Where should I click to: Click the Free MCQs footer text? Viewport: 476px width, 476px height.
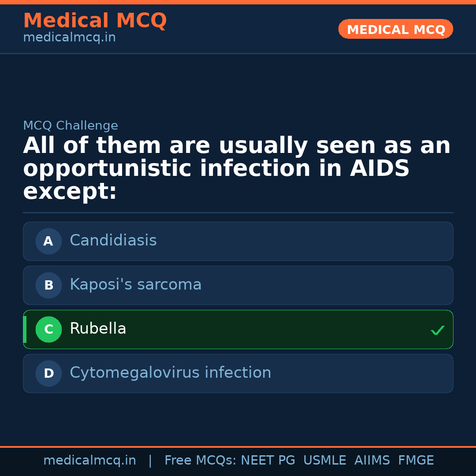click(x=200, y=461)
